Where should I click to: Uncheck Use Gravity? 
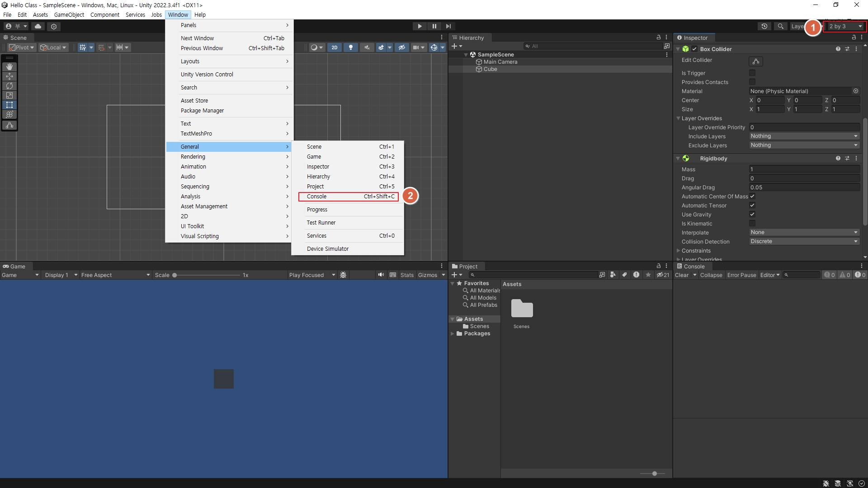pos(752,214)
